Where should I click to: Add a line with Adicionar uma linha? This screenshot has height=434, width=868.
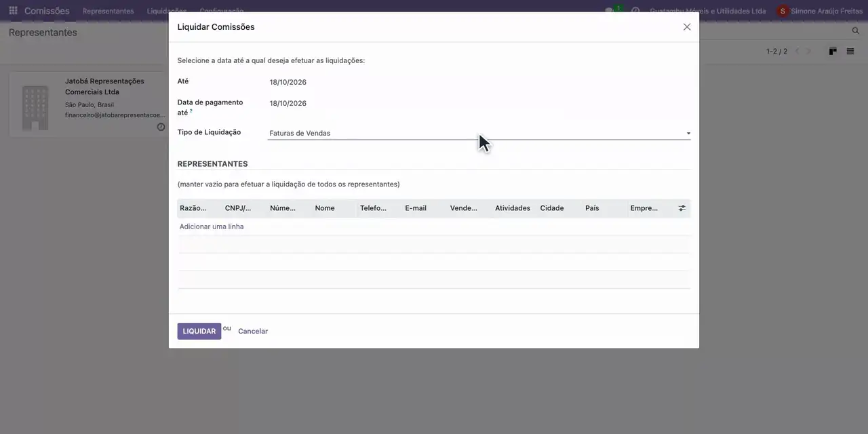click(x=212, y=226)
